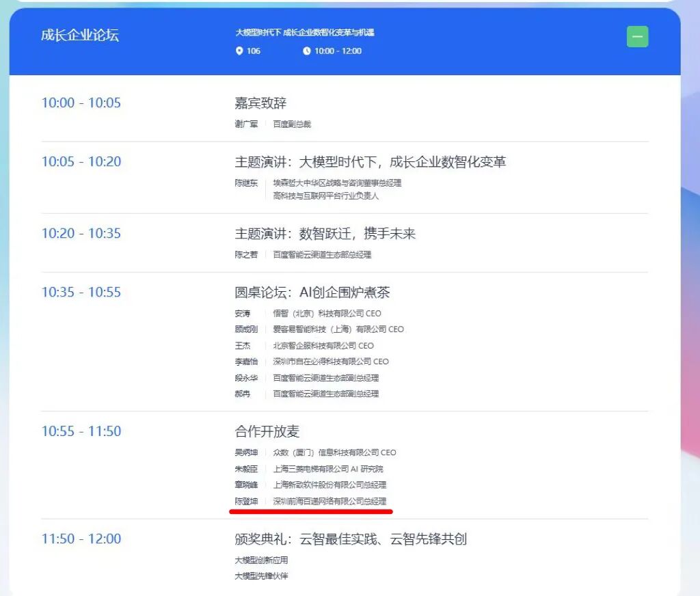Click the line 埃森哲大中华区战略与咨询董事总经理
The height and width of the screenshot is (596, 700).
(x=337, y=183)
